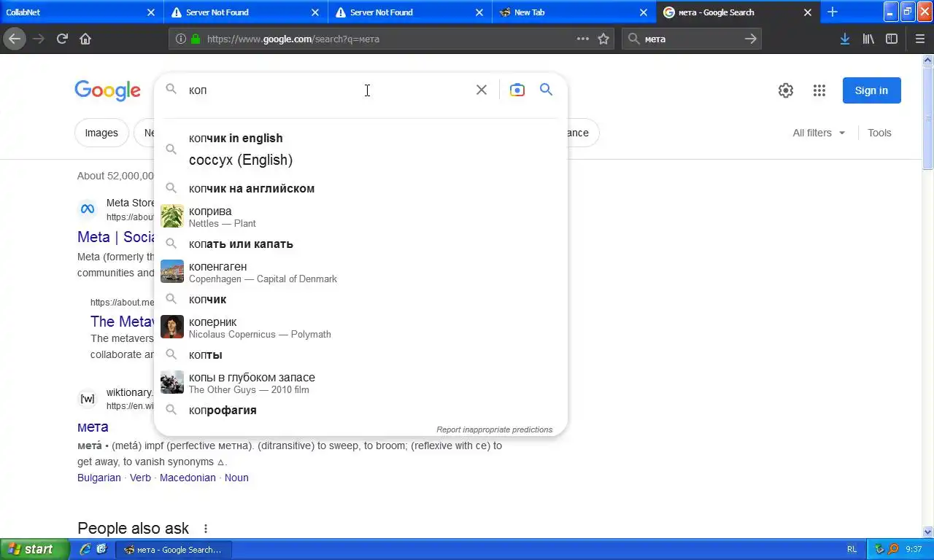Choose suggestion копчик на английском
The width and height of the screenshot is (934, 560).
point(360,188)
